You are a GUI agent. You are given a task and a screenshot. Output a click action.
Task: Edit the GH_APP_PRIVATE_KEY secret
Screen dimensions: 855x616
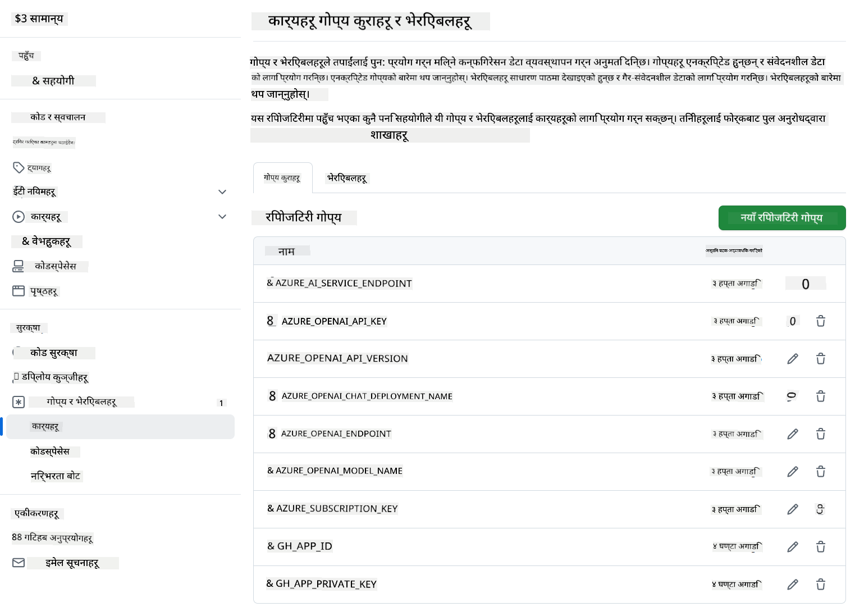click(x=793, y=585)
